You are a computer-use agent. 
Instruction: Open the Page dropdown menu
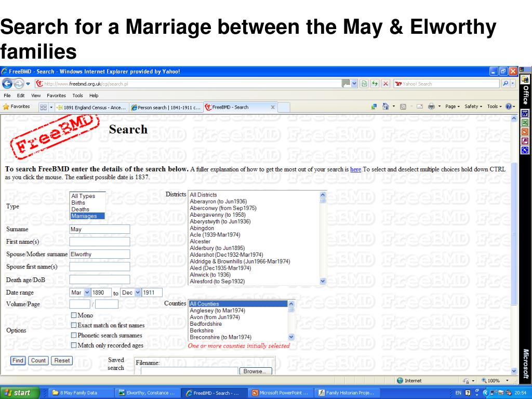pos(453,107)
